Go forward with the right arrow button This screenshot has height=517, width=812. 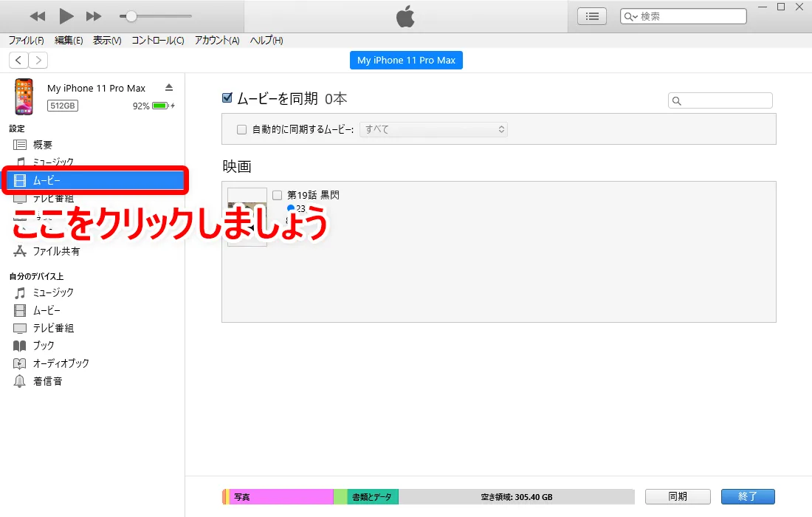(x=38, y=60)
